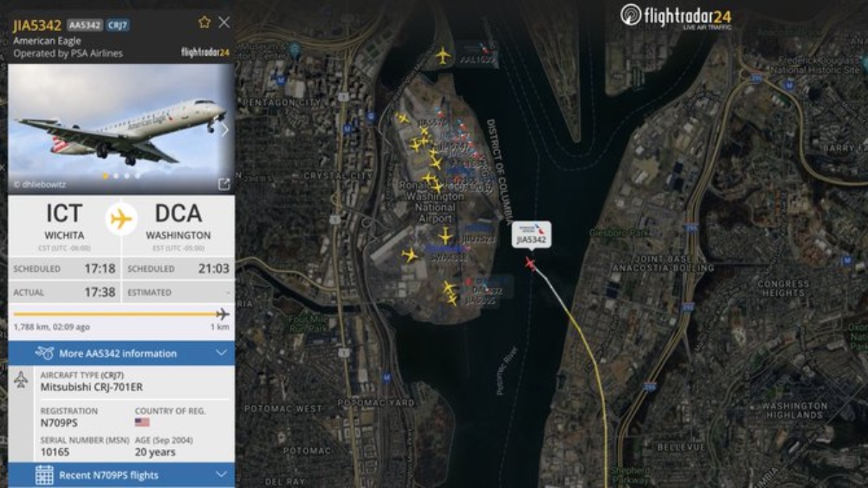
Task: Click yellow aircraft icon north of airport
Action: (x=443, y=55)
